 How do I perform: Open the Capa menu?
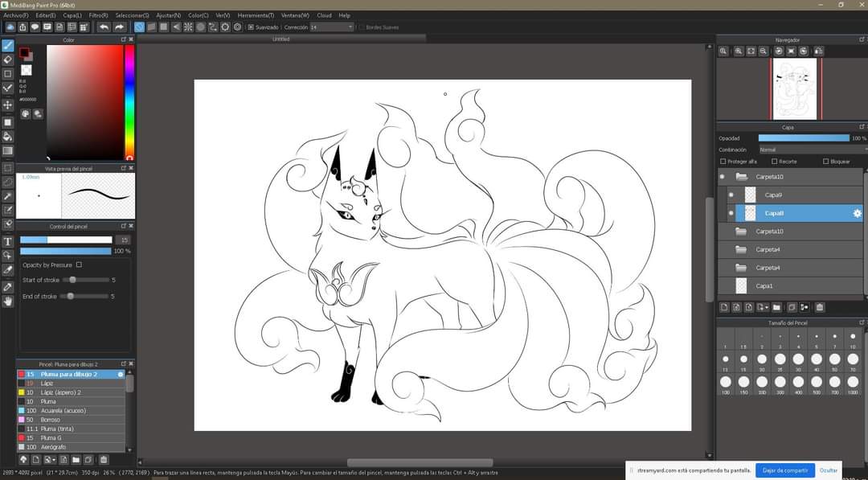click(72, 15)
